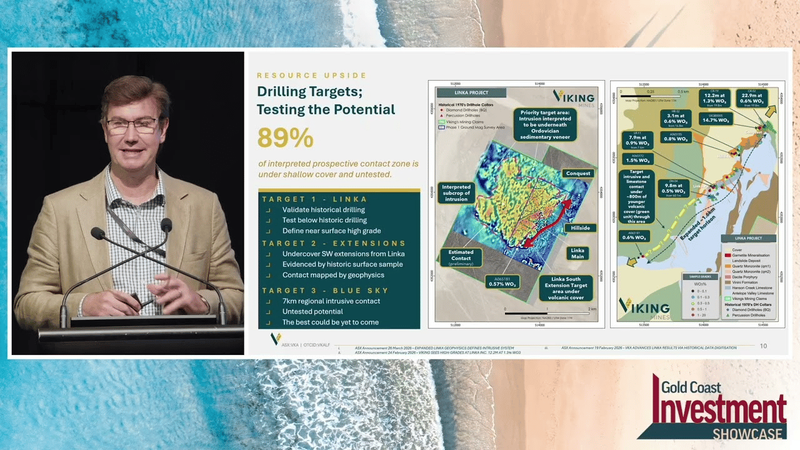Click the Linka Main label
The image size is (800, 450).
578,253
